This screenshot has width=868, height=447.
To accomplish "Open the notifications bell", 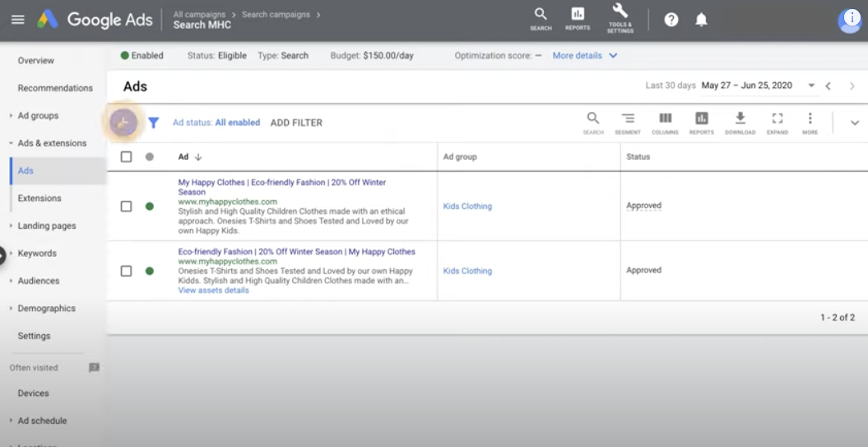I will point(701,20).
